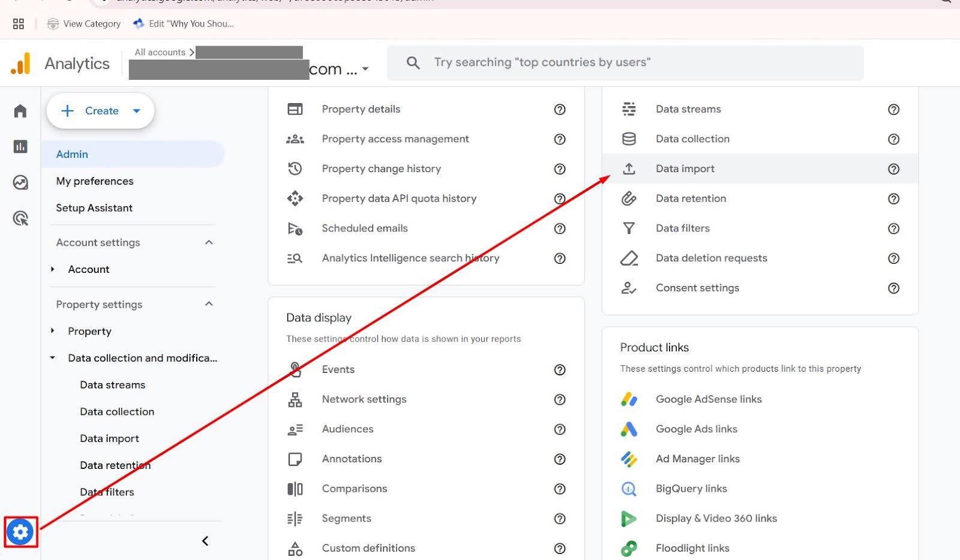Image resolution: width=960 pixels, height=560 pixels.
Task: Click the Data deletion requests eraser icon
Action: tap(629, 258)
